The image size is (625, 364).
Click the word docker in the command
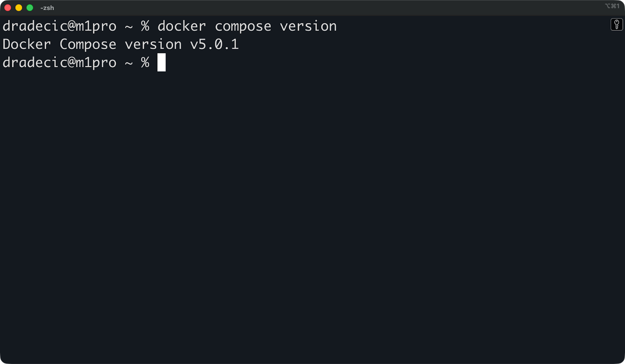pyautogui.click(x=181, y=26)
